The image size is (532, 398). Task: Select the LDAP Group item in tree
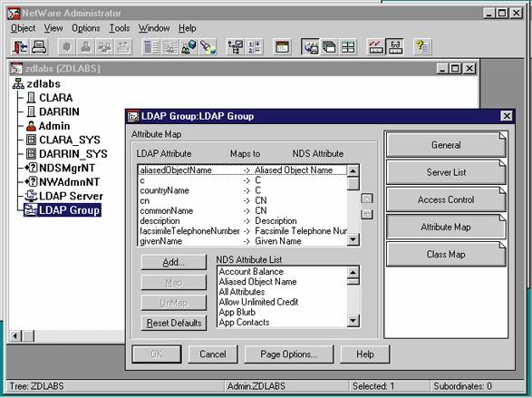[69, 210]
